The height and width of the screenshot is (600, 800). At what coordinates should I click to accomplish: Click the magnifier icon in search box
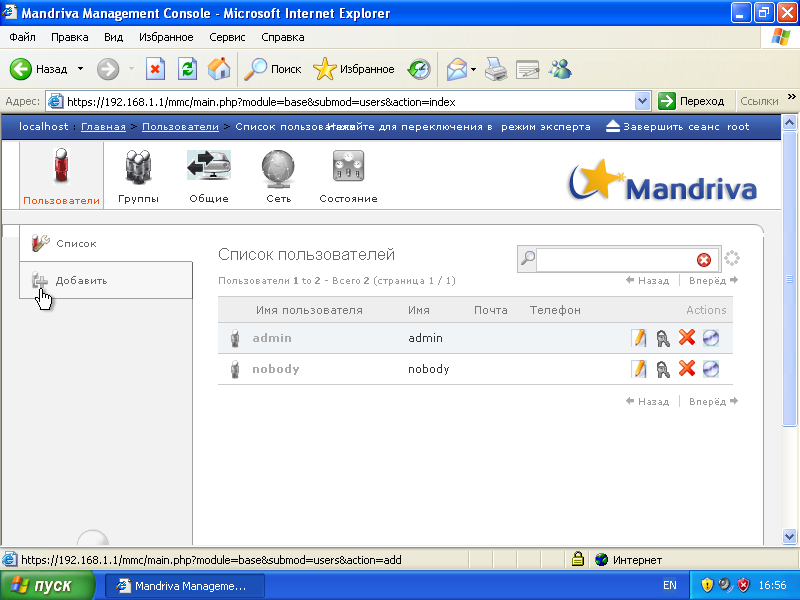pos(528,258)
